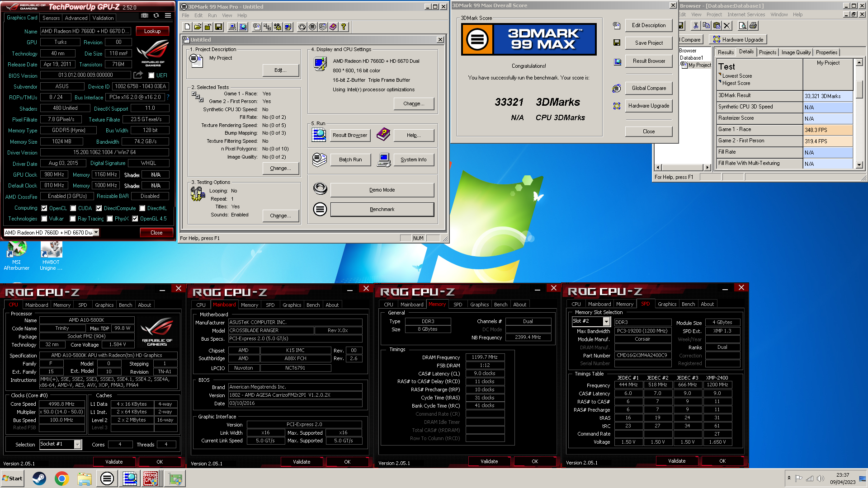Click the demo mode ring toolbar icon
868x488 pixels.
coord(302,27)
